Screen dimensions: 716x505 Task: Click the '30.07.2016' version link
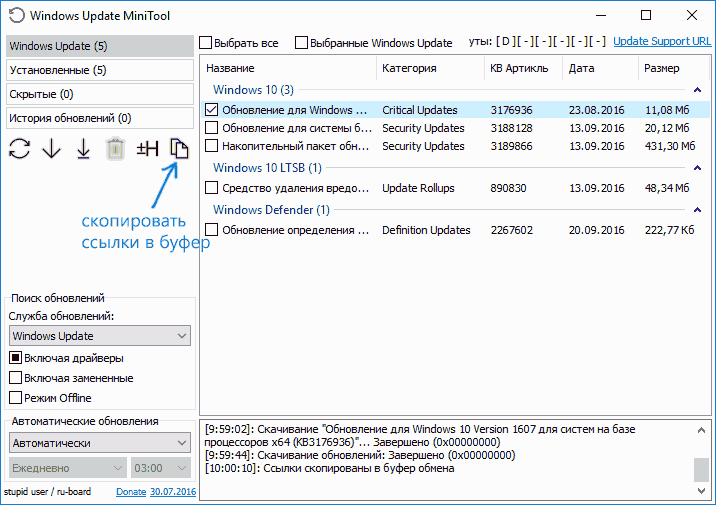173,492
